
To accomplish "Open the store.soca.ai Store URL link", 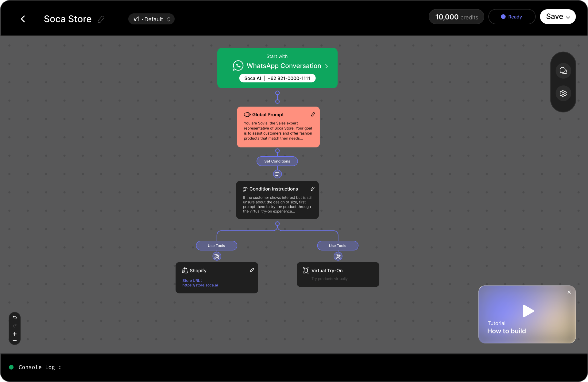I will [200, 285].
